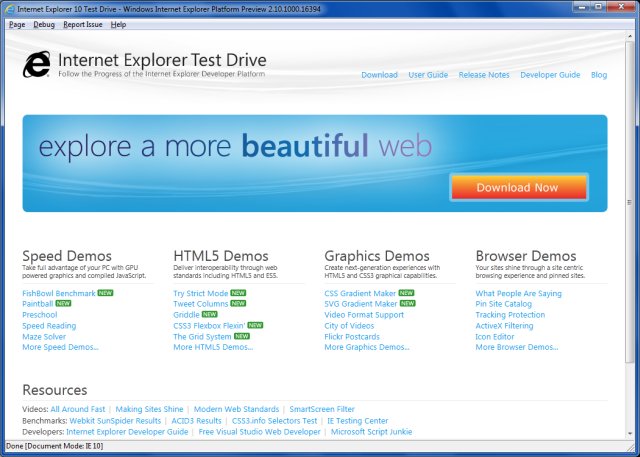The height and width of the screenshot is (457, 640).
Task: Expand More Browser Demos list
Action: tap(517, 348)
